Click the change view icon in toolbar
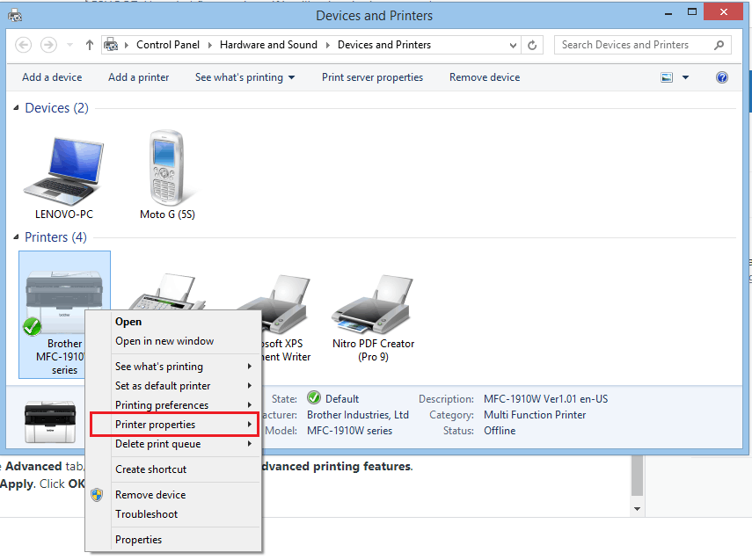Image resolution: width=752 pixels, height=560 pixels. pyautogui.click(x=667, y=77)
